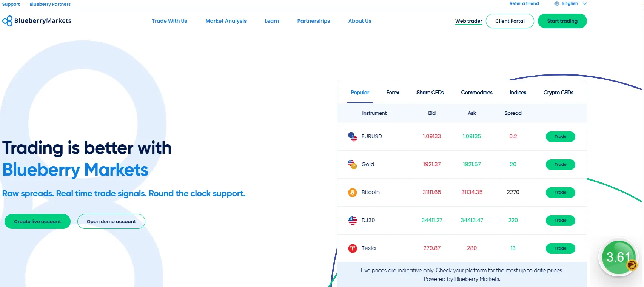This screenshot has width=644, height=287.
Task: Click Open demo account button
Action: click(x=111, y=221)
